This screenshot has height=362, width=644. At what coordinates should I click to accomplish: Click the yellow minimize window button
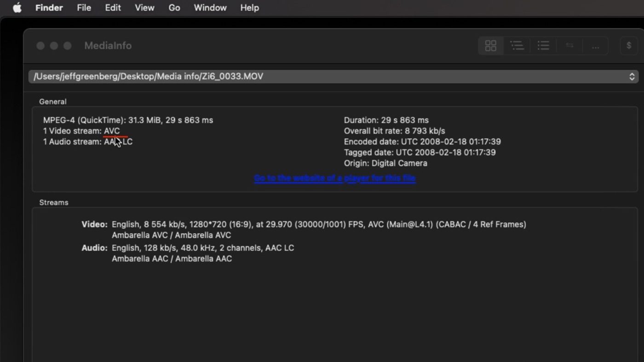54,45
